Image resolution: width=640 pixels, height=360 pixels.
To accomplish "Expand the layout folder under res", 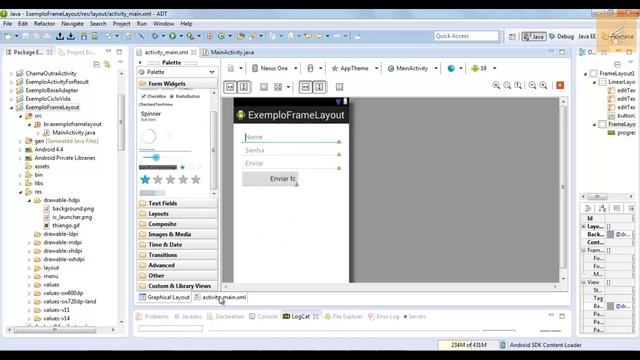I will 29,268.
